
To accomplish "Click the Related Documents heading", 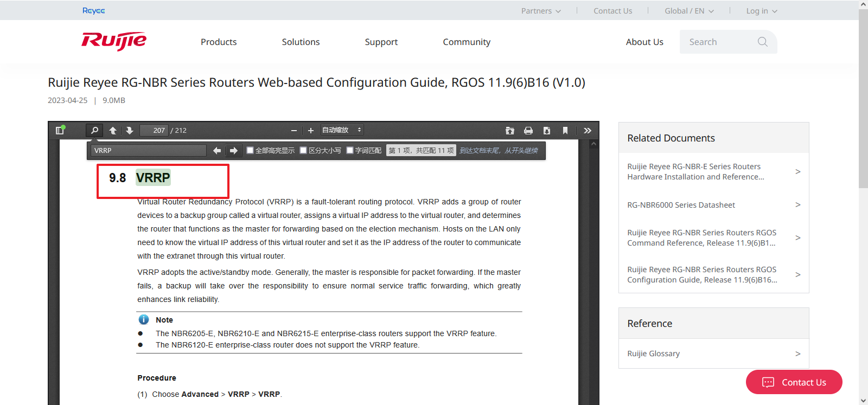I will click(671, 138).
